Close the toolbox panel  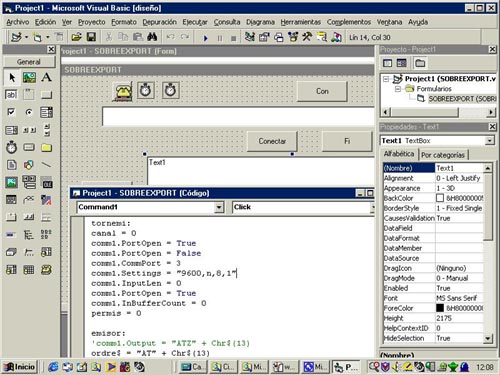[x=51, y=50]
